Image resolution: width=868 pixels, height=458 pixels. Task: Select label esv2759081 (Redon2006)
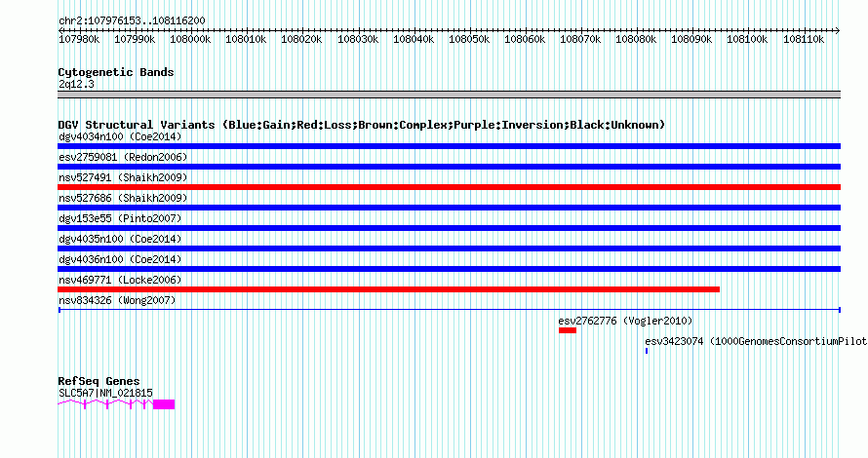click(123, 157)
